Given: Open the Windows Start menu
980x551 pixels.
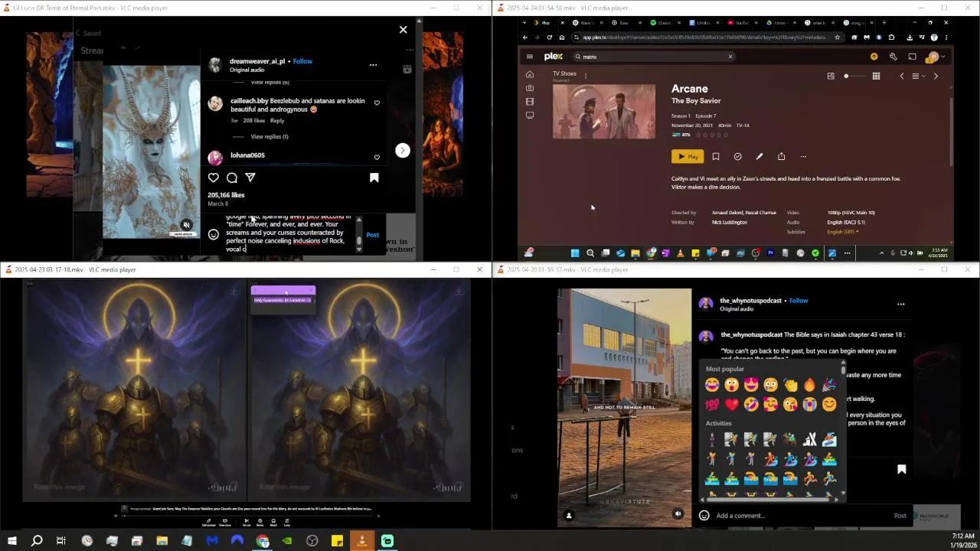Looking at the screenshot, I should point(12,541).
